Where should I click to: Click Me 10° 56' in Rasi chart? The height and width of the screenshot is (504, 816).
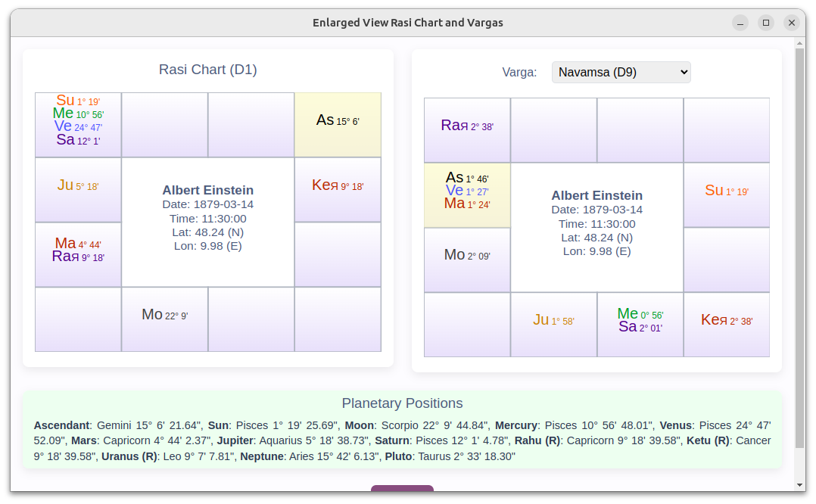(x=78, y=114)
